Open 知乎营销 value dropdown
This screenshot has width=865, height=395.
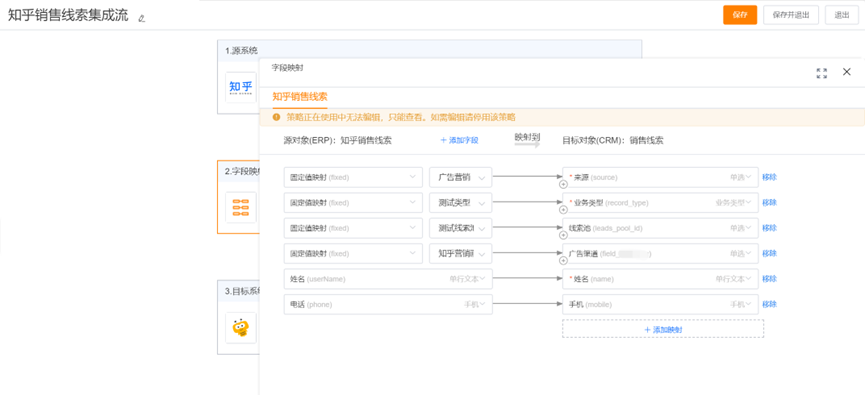coord(461,253)
